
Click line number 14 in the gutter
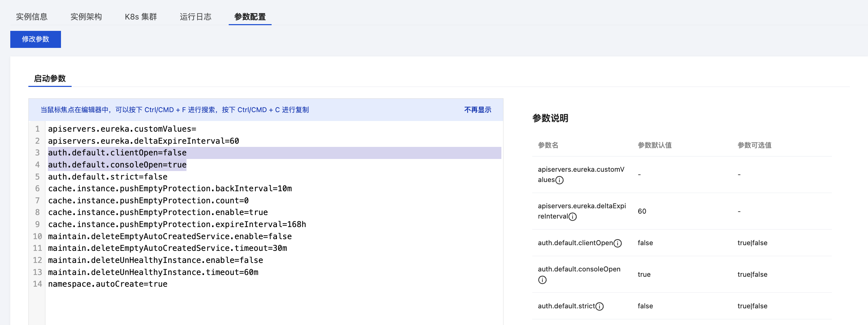tap(37, 284)
